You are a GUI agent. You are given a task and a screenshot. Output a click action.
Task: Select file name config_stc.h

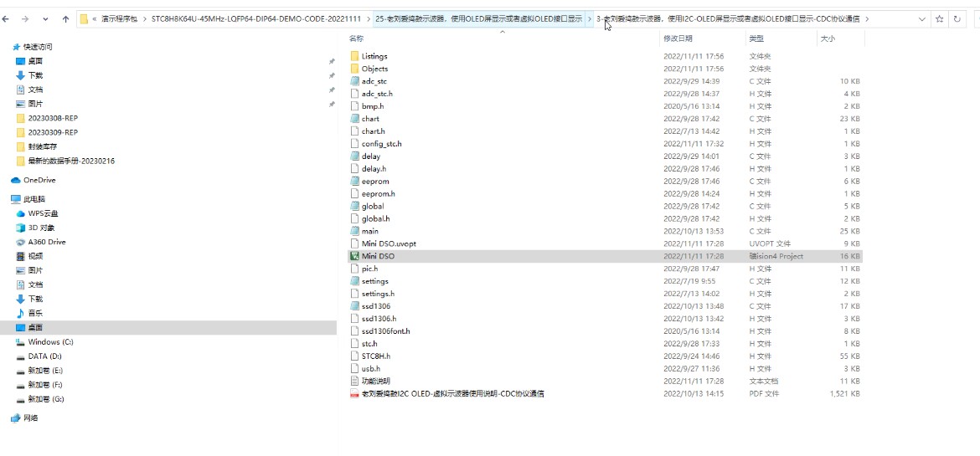tap(381, 144)
